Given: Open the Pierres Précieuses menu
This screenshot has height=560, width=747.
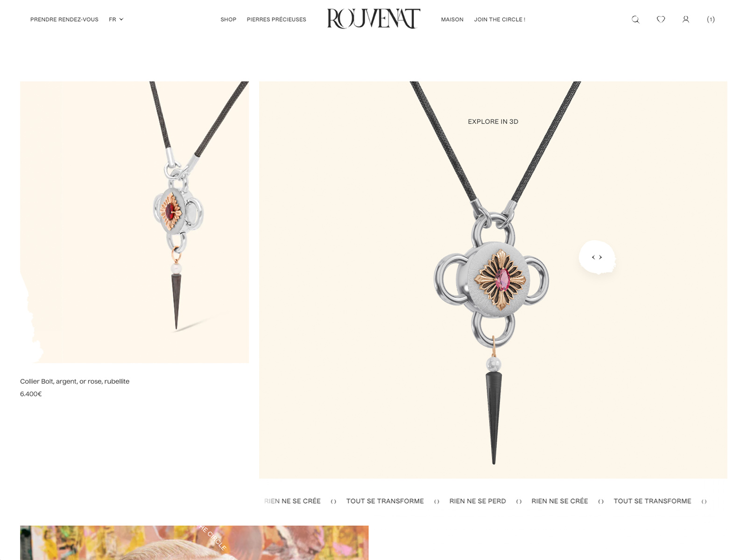Looking at the screenshot, I should [x=276, y=19].
